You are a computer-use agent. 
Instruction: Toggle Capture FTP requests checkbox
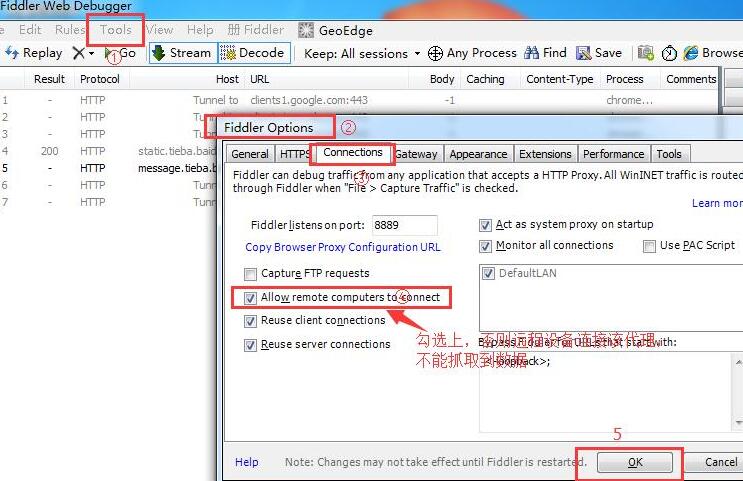[x=250, y=274]
